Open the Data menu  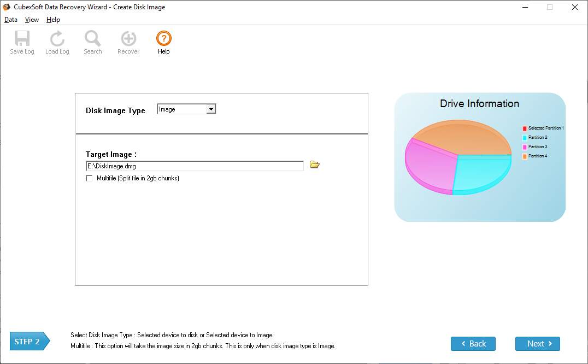(x=11, y=20)
